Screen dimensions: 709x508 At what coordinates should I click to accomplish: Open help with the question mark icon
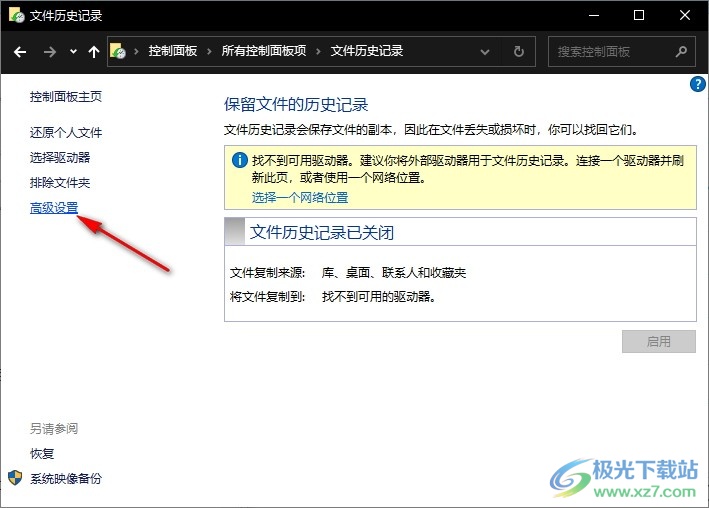pyautogui.click(x=697, y=84)
